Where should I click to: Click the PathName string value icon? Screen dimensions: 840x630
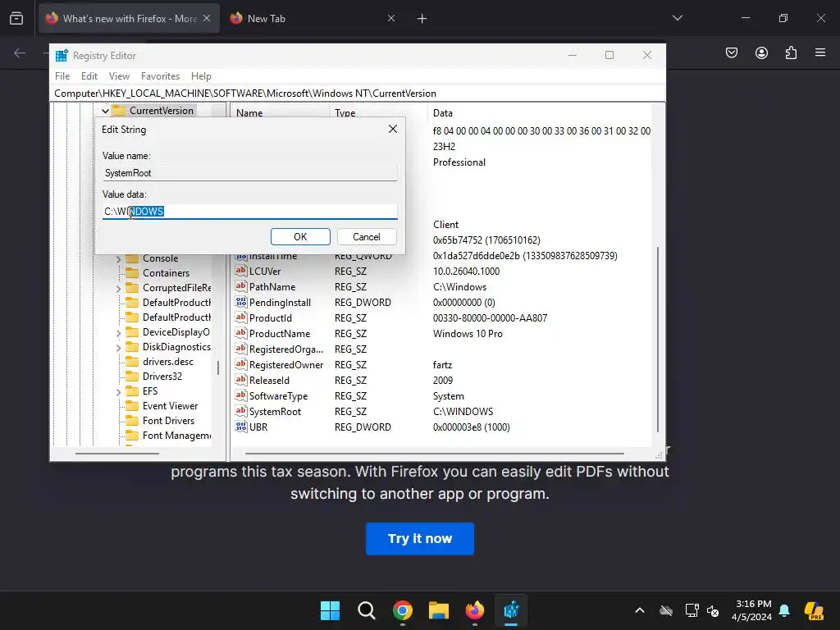pyautogui.click(x=241, y=286)
